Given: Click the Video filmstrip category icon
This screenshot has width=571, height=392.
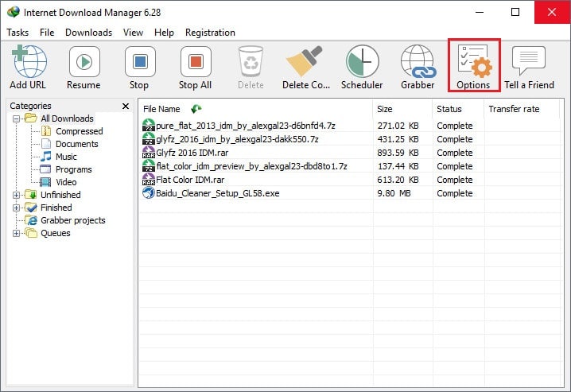Looking at the screenshot, I should click(45, 181).
